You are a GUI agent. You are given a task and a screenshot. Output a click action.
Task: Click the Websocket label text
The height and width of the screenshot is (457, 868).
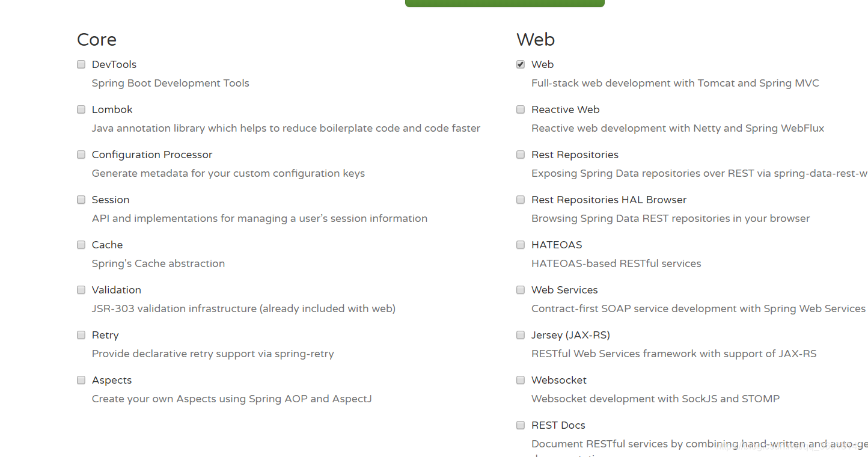559,380
